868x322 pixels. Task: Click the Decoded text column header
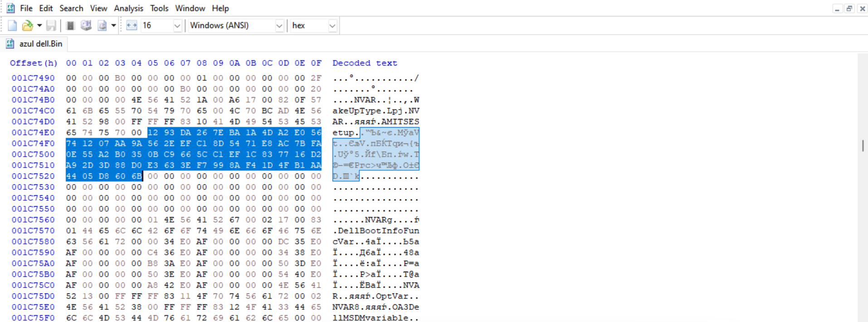pyautogui.click(x=365, y=63)
